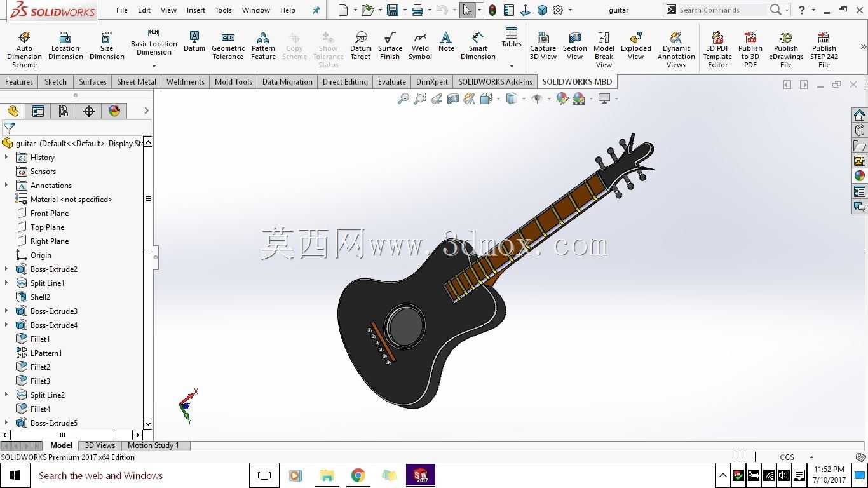Screen dimensions: 868x488
Task: Open the 3D Views bottom tab
Action: (x=100, y=445)
